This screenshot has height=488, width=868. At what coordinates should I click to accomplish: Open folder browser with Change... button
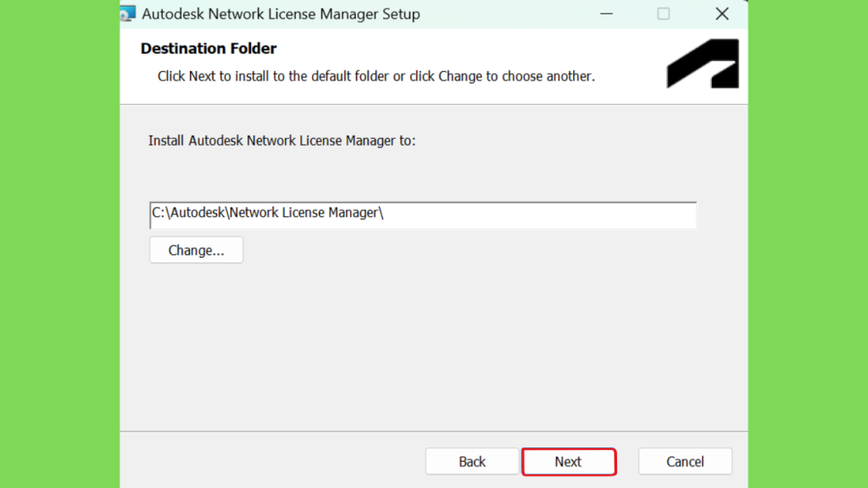pos(196,250)
